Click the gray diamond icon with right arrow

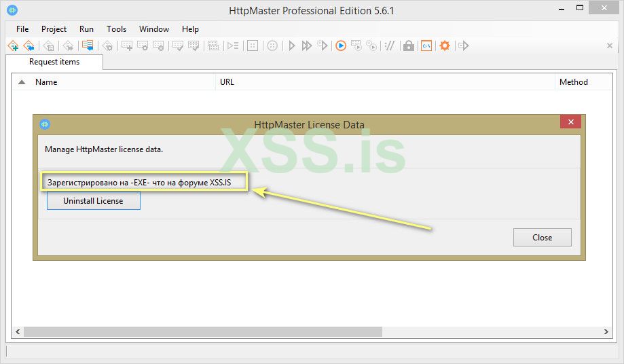pos(68,45)
